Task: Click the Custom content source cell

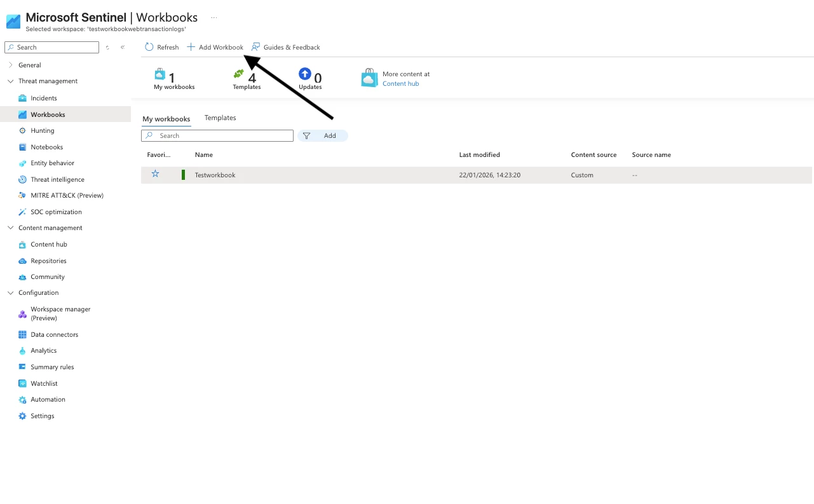Action: click(582, 175)
